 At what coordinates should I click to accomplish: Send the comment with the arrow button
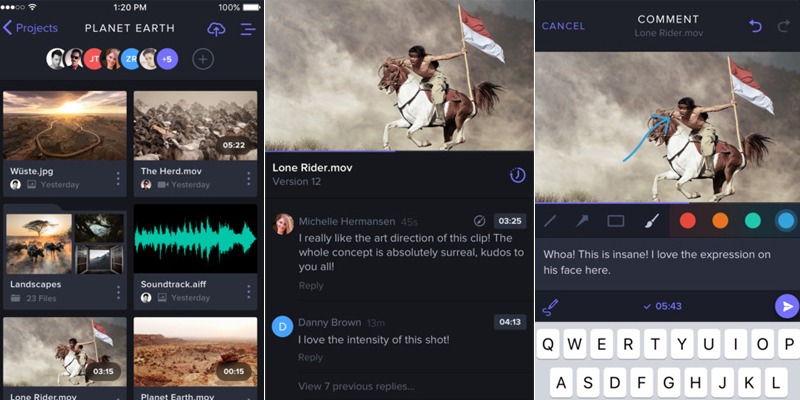point(786,306)
